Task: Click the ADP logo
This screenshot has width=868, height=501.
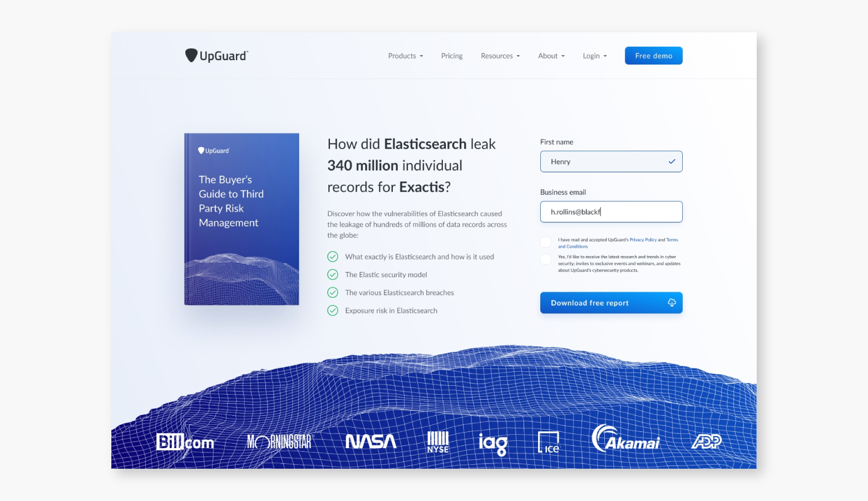Action: click(x=706, y=441)
